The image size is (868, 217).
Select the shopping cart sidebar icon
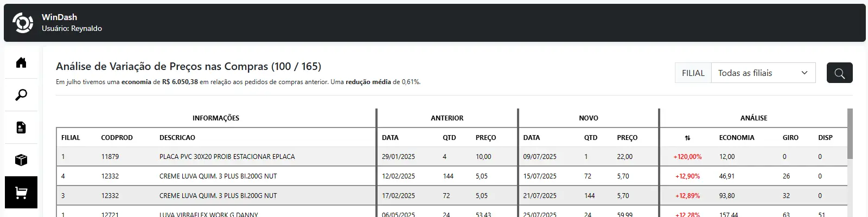click(21, 193)
